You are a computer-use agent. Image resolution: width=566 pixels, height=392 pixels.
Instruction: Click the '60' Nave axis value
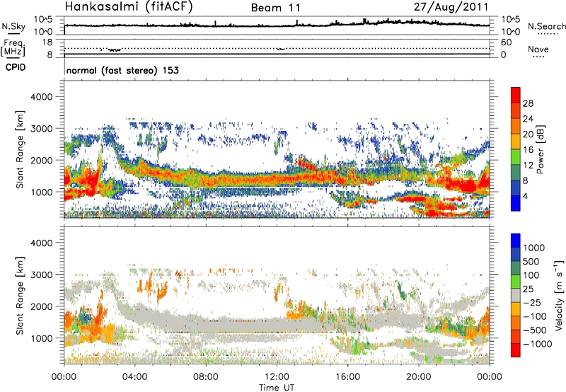point(506,42)
